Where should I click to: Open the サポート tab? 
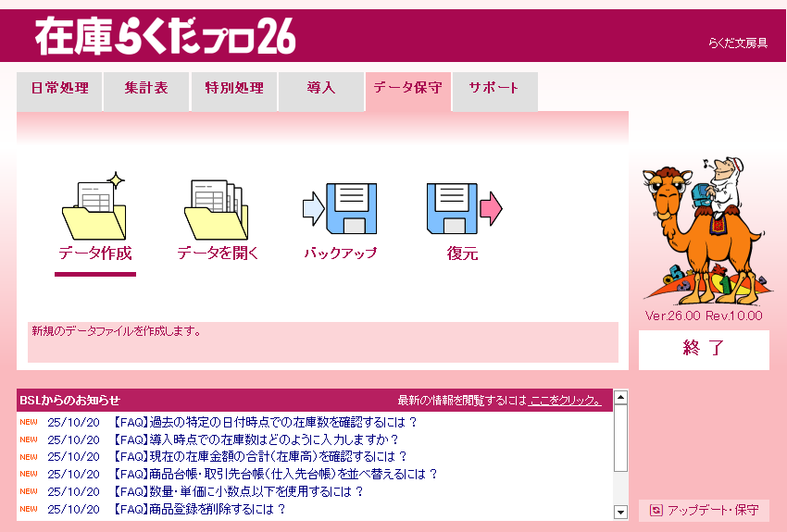(494, 89)
